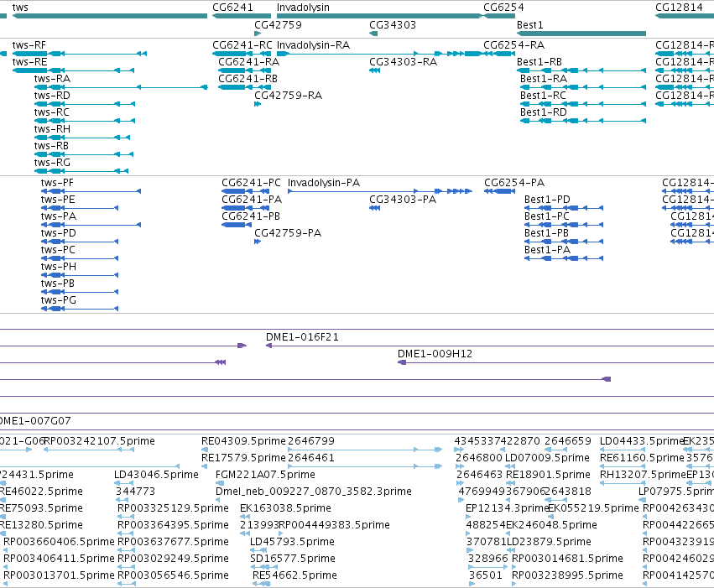This screenshot has height=588, width=714.
Task: Select transcript tws-RG
Action: [x=52, y=163]
